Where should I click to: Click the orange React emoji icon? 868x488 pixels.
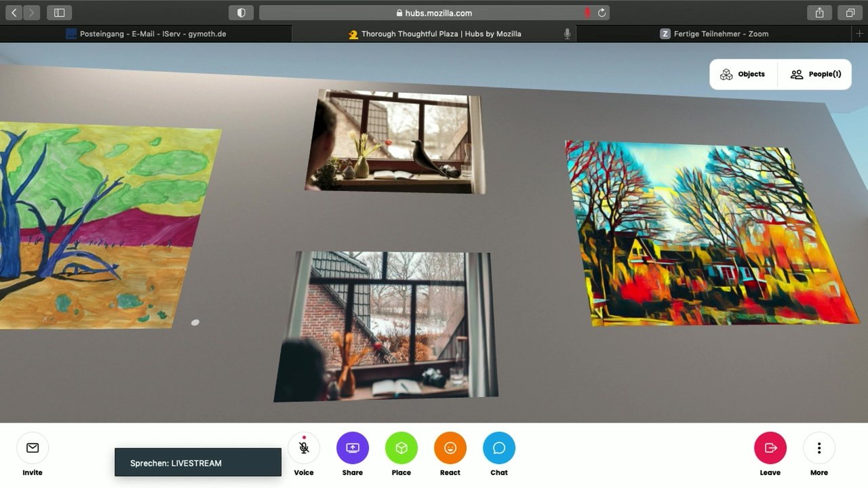(x=450, y=448)
